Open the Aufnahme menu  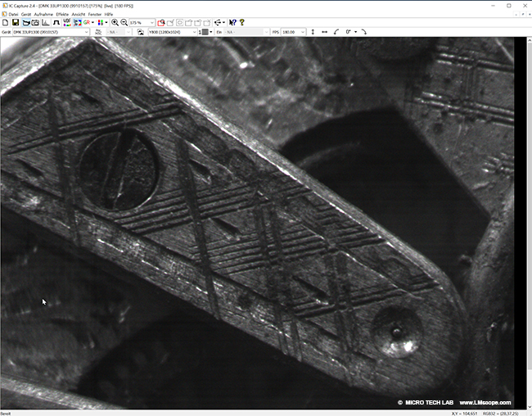[43, 15]
